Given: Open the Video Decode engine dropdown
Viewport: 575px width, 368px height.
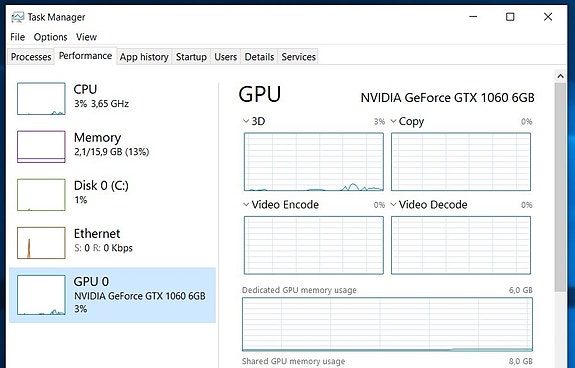Looking at the screenshot, I should pos(393,204).
